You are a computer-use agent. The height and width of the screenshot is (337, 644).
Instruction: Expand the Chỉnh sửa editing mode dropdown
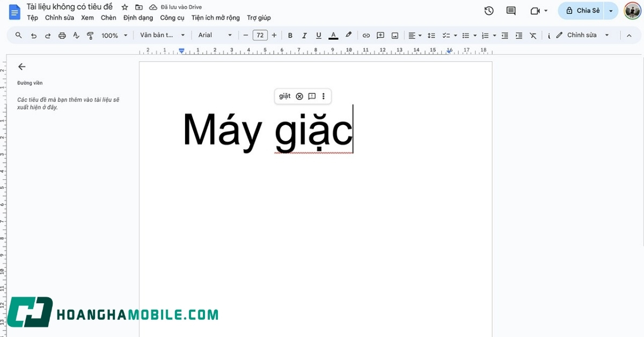coord(607,35)
